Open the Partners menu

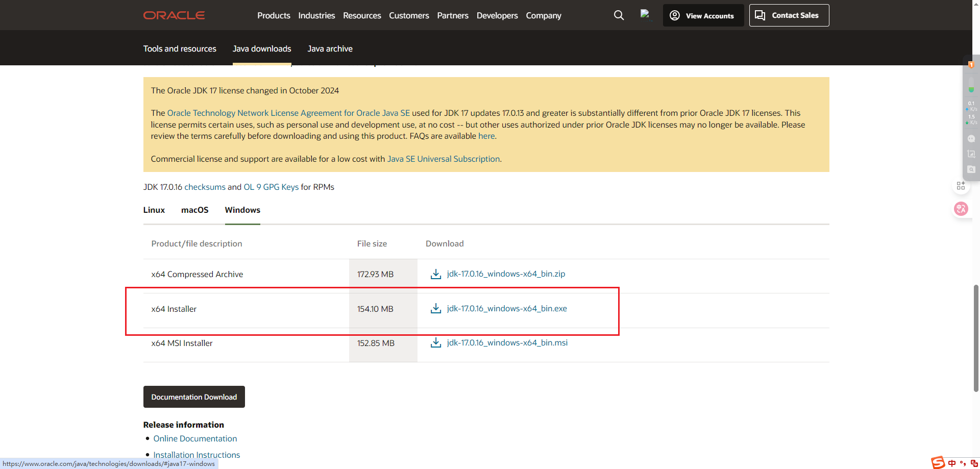[x=453, y=15]
